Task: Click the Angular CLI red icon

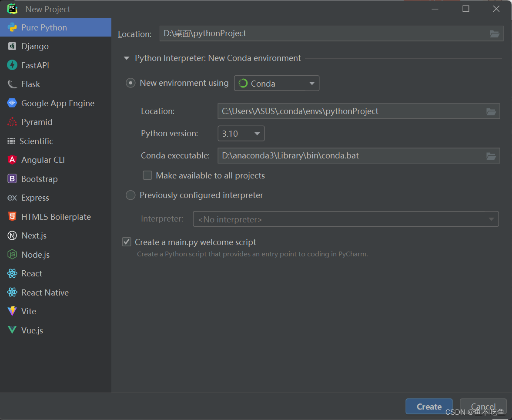Action: click(x=12, y=160)
